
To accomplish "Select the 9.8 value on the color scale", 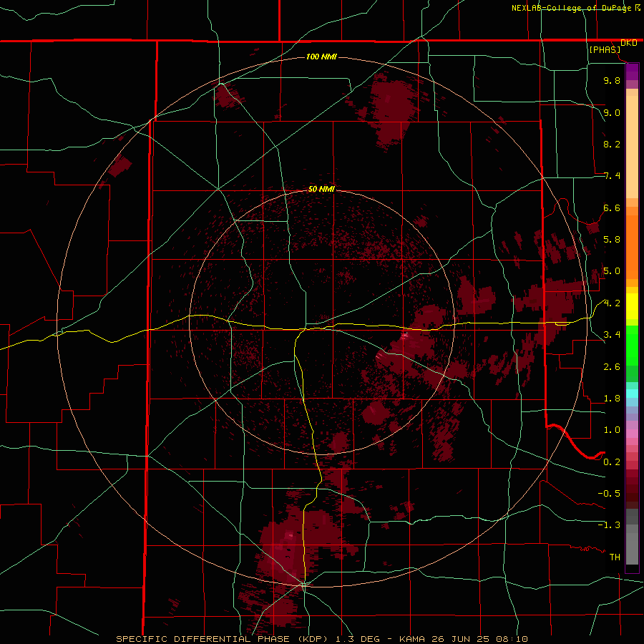I will pos(612,80).
